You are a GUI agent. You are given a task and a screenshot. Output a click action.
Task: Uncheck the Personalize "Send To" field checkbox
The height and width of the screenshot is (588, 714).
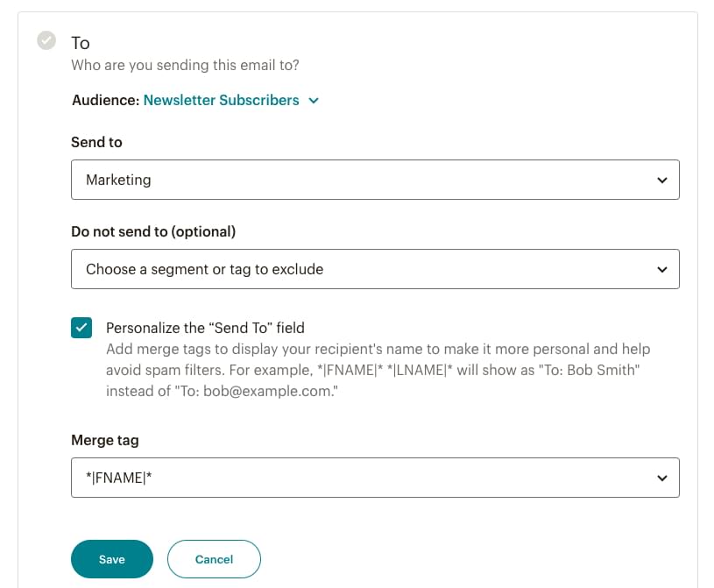pos(81,328)
